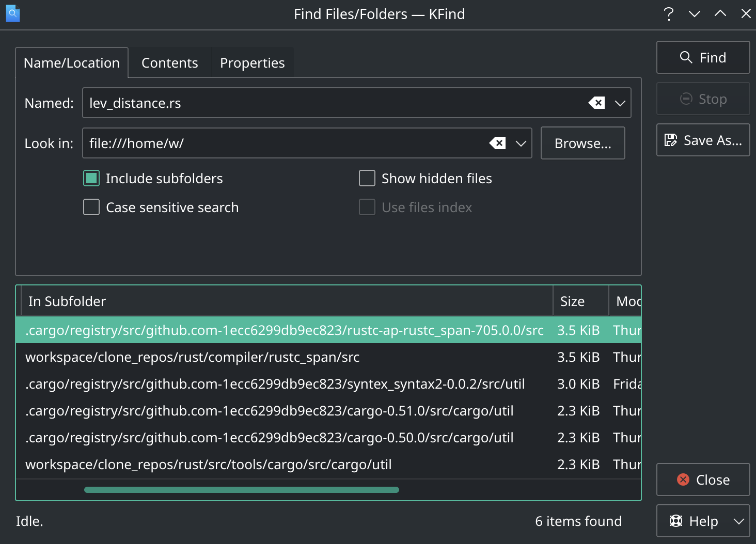Click the KFind app icon in title bar

click(13, 14)
